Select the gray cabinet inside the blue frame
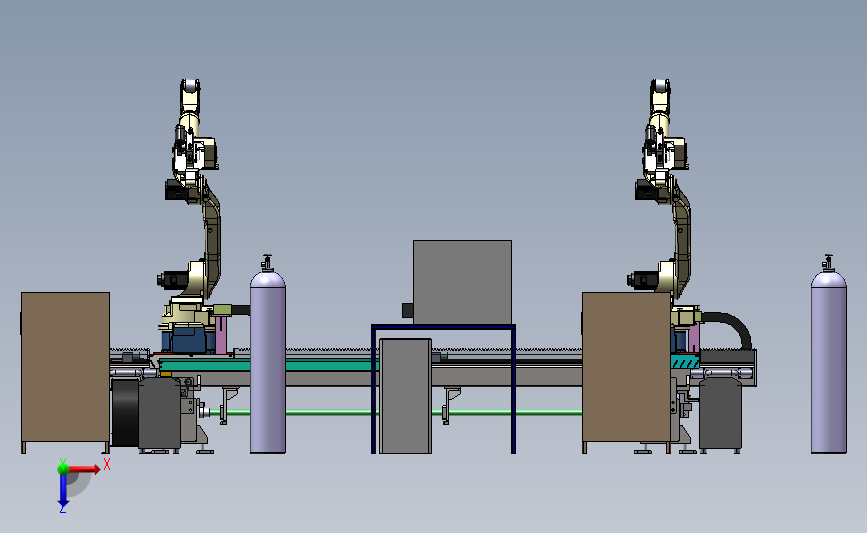The image size is (867, 533). pyautogui.click(x=406, y=396)
